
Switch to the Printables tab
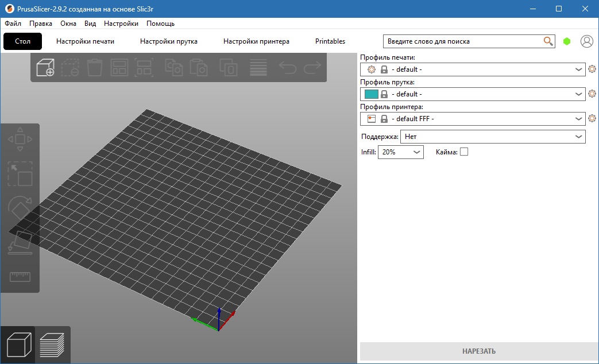tap(330, 41)
